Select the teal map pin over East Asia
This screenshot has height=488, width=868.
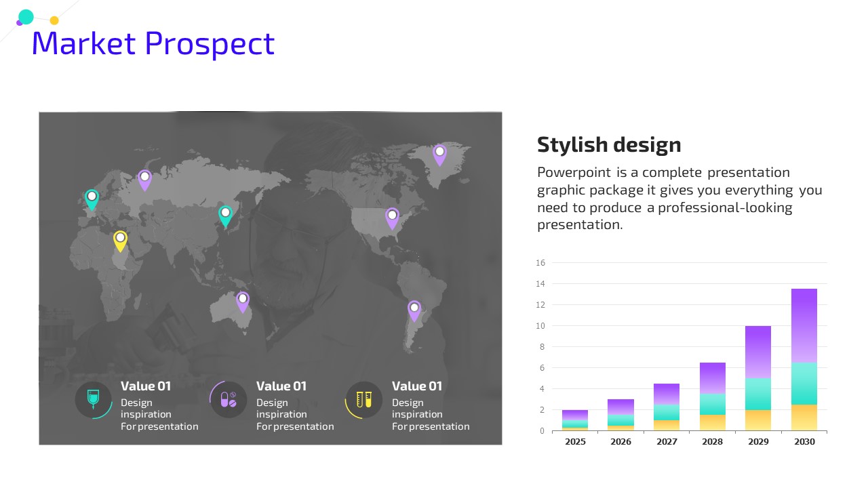[225, 216]
